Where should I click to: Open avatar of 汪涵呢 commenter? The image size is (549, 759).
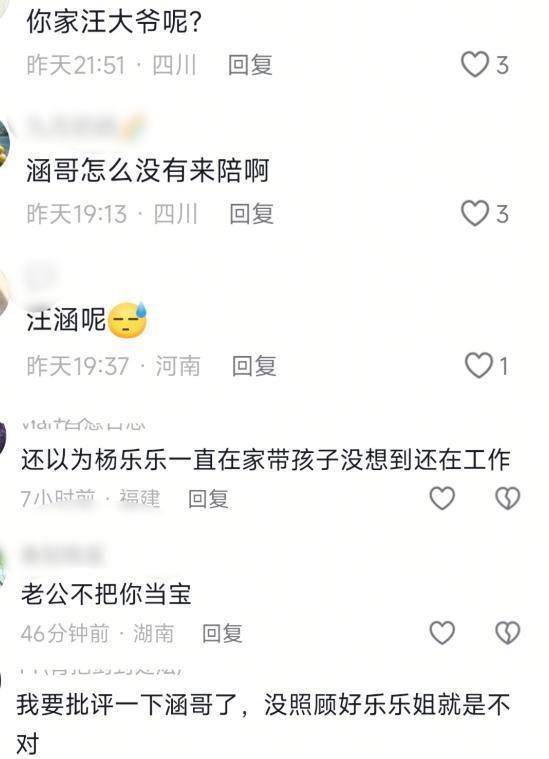[x=3, y=293]
